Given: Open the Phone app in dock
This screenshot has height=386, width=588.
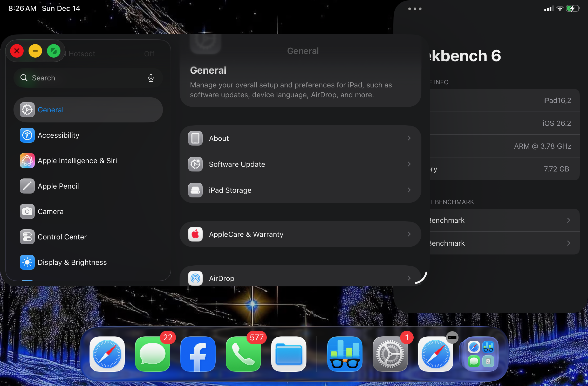Looking at the screenshot, I should (x=243, y=354).
